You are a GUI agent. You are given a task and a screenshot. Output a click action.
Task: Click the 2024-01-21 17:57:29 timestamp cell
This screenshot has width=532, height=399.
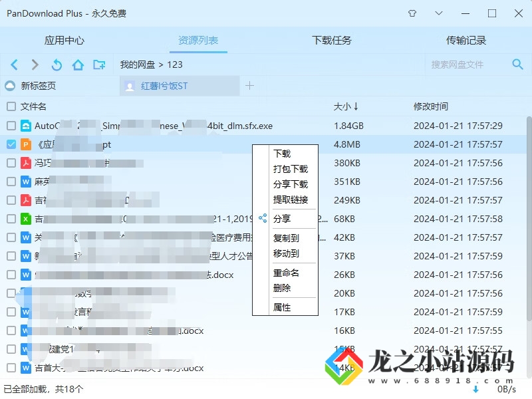[458, 126]
